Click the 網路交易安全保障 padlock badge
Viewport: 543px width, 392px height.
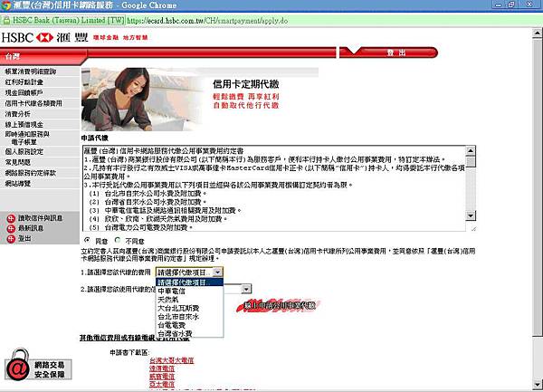pyautogui.click(x=38, y=366)
